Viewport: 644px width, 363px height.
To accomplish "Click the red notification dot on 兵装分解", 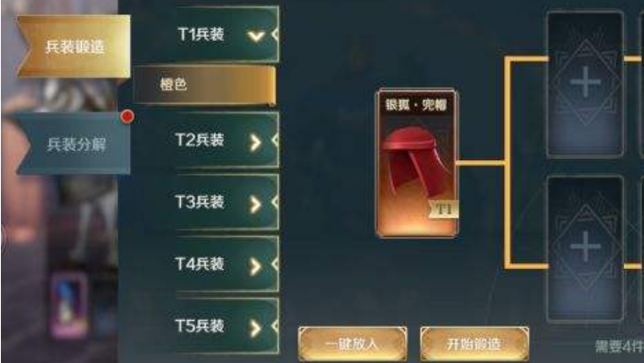I will coord(128,117).
